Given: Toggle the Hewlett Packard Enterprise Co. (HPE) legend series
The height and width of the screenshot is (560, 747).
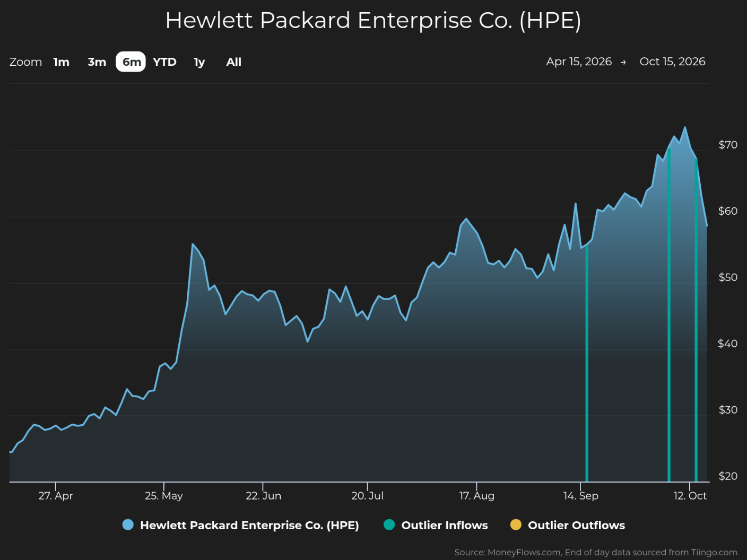Looking at the screenshot, I should click(240, 525).
